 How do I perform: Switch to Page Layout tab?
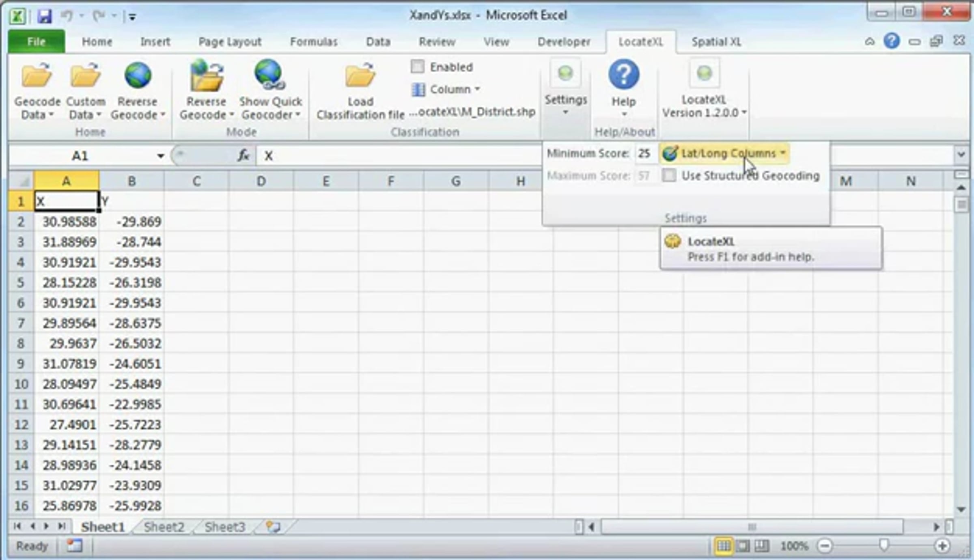[230, 42]
